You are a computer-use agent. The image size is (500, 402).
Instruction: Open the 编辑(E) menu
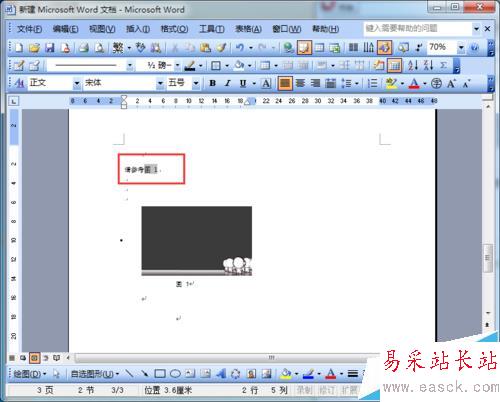(65, 29)
